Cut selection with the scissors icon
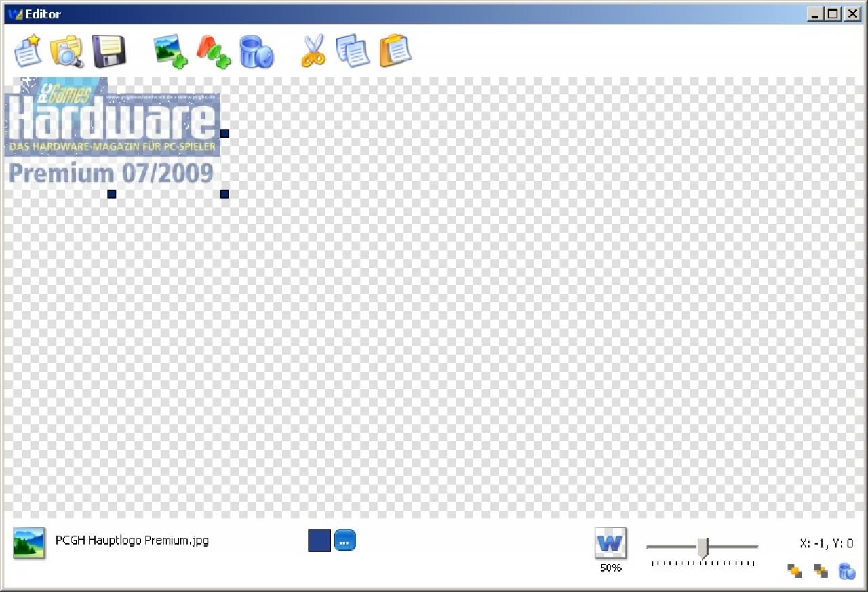Viewport: 868px width, 592px height. pos(313,52)
